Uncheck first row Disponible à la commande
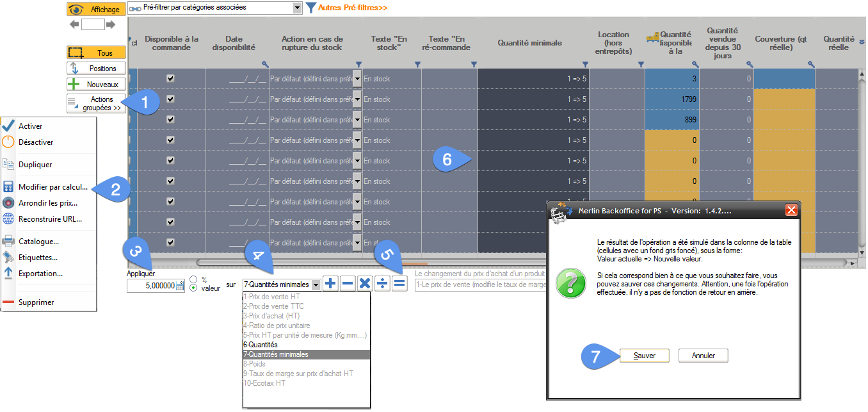Image resolution: width=868 pixels, height=412 pixels. pos(170,78)
